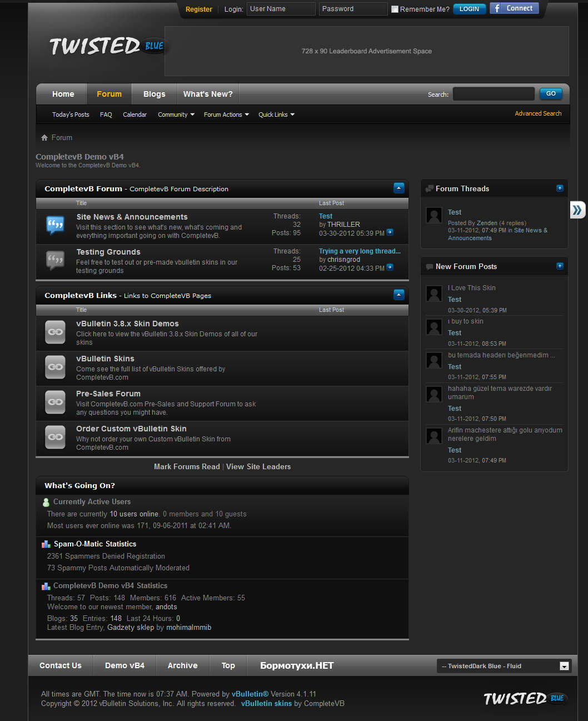Click Top in the footer bar
This screenshot has width=588, height=721.
click(x=228, y=665)
